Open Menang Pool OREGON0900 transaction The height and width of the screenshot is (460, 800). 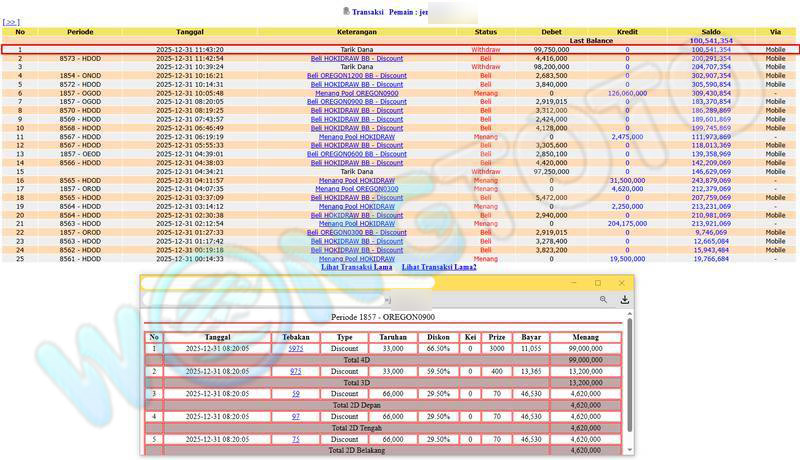[357, 92]
